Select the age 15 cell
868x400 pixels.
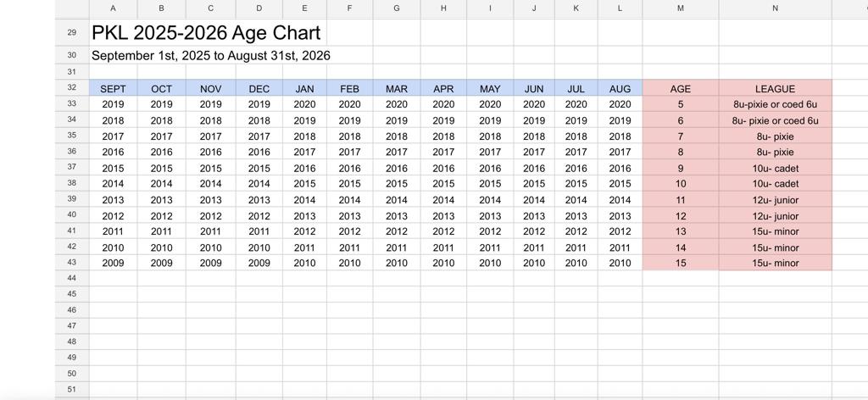click(680, 264)
